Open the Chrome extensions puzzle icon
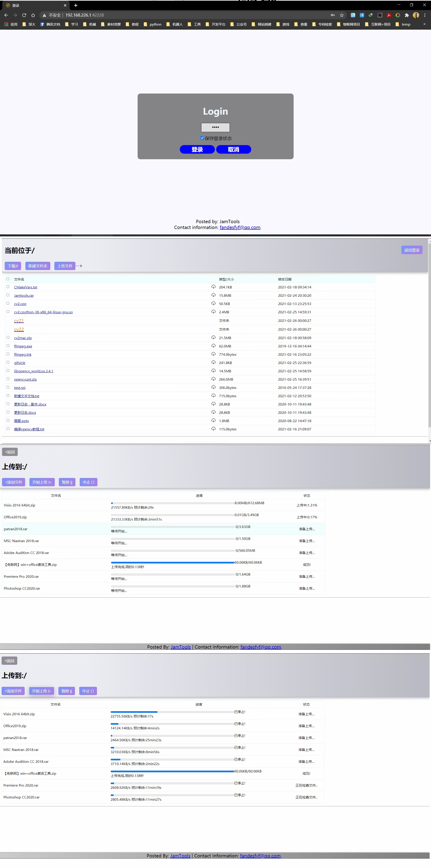Image resolution: width=431 pixels, height=868 pixels. 407,15
